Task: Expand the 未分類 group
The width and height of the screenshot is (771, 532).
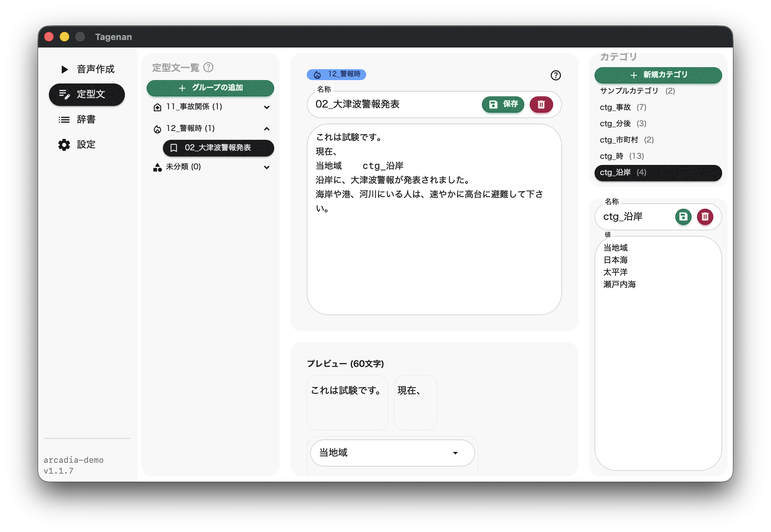Action: coord(267,167)
